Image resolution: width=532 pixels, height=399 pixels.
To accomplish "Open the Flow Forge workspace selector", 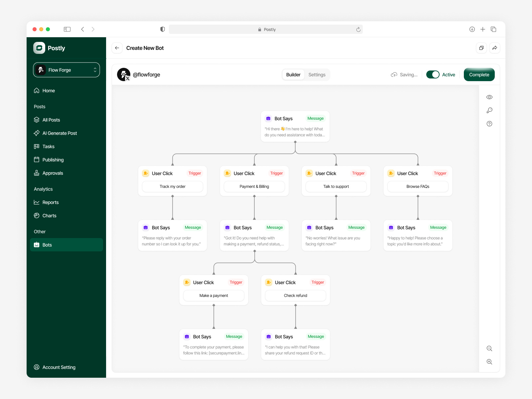I will pos(66,70).
